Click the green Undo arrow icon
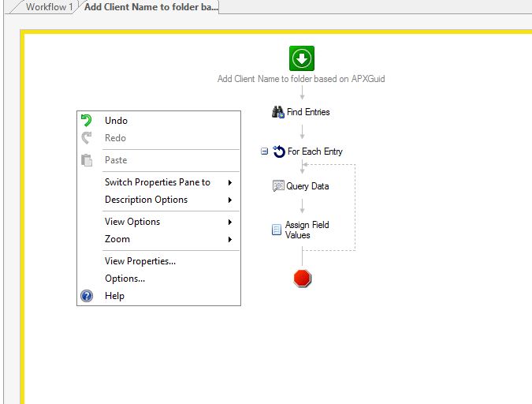The image size is (532, 404). point(87,121)
